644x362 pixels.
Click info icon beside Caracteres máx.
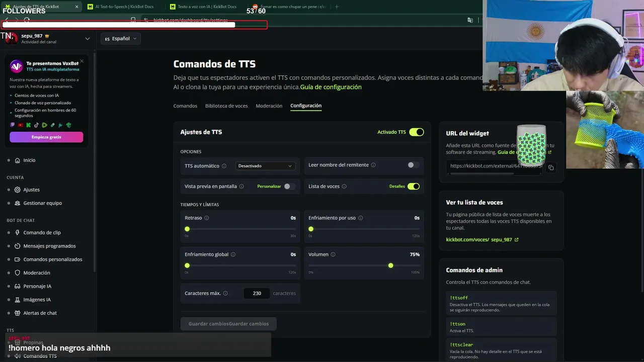coord(225,294)
